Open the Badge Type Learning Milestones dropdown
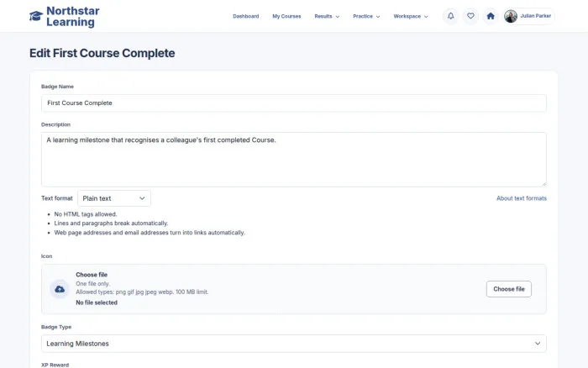Image resolution: width=588 pixels, height=368 pixels. pos(294,344)
